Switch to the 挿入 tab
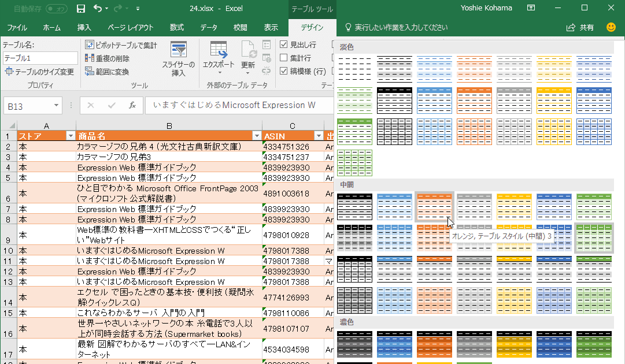Viewport: 625px width, 364px height. tap(84, 28)
